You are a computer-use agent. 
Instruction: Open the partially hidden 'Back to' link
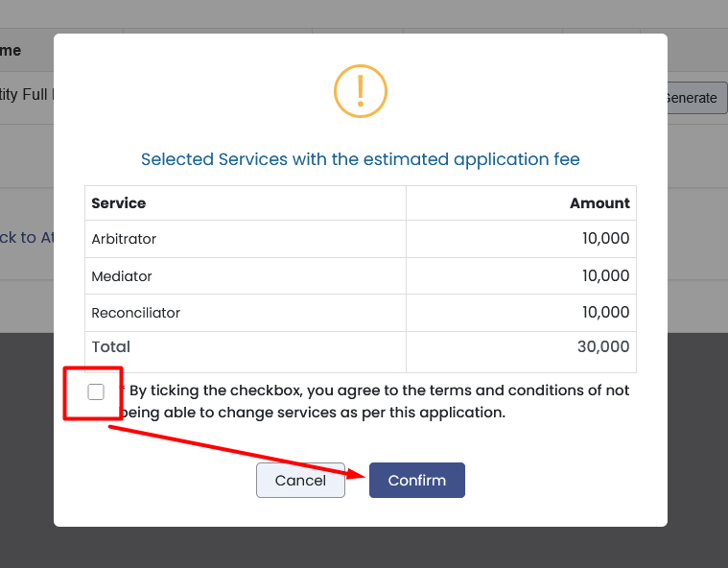[x=27, y=237]
